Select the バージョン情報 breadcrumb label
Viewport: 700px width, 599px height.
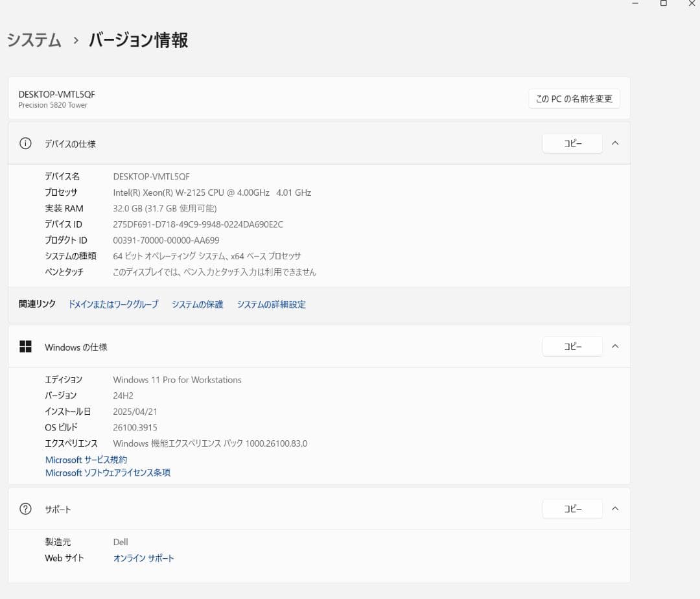(x=137, y=40)
